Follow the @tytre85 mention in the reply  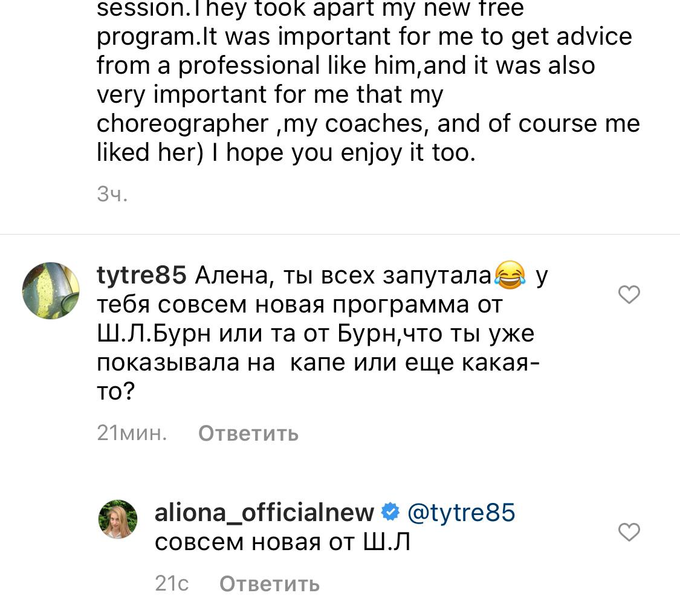(462, 513)
